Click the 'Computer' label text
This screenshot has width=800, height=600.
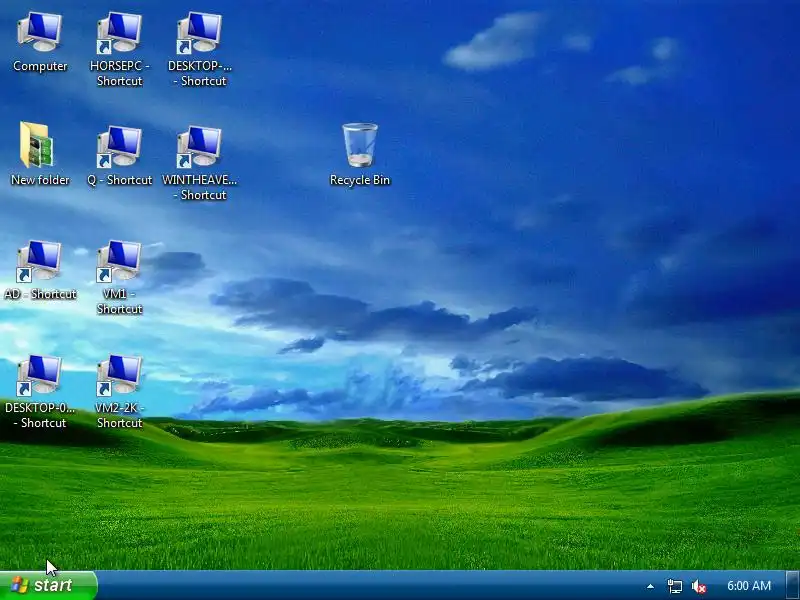point(40,66)
